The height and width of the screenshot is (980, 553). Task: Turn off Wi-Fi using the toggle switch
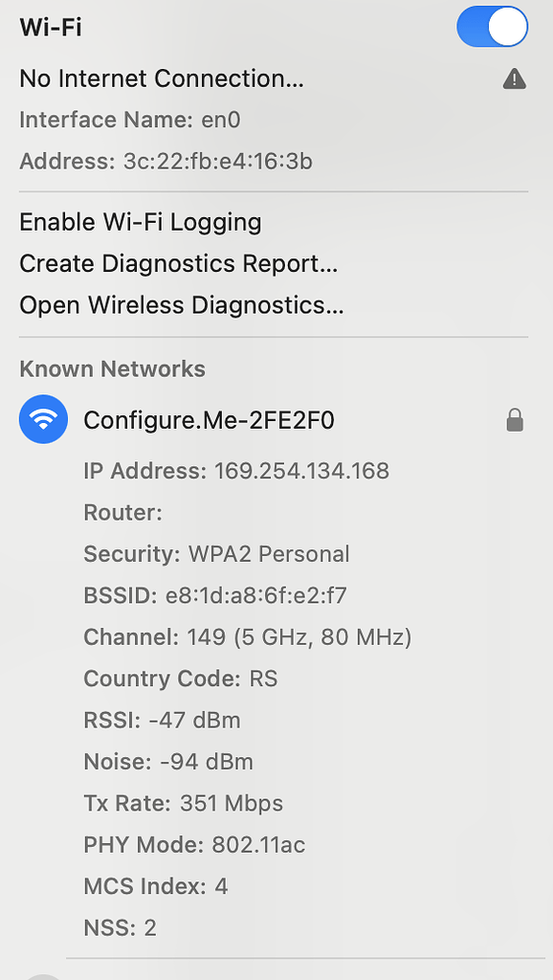(492, 27)
